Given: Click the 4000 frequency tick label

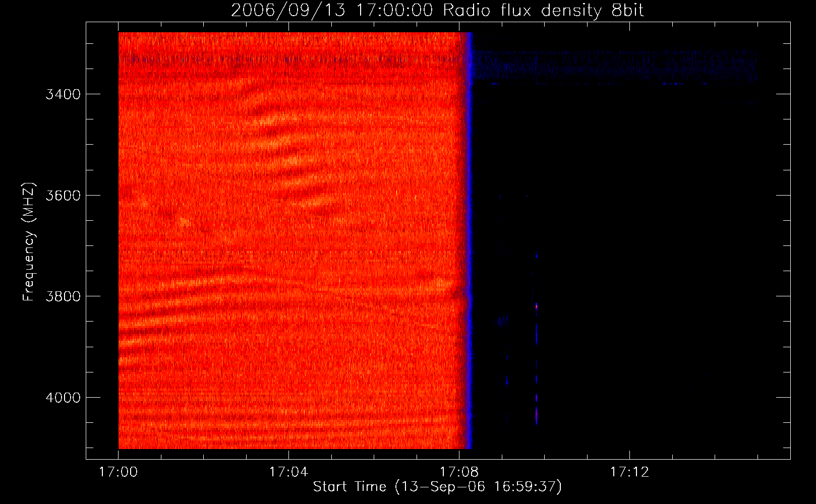Looking at the screenshot, I should coord(63,398).
